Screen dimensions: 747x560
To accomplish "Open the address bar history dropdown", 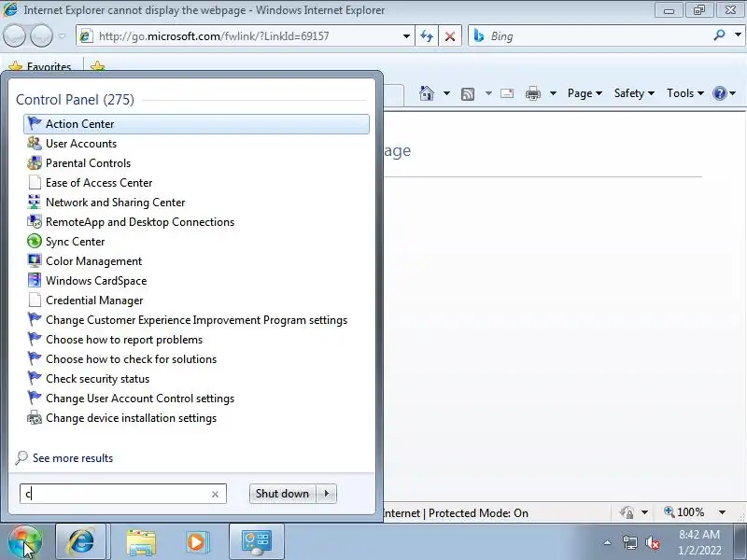I will point(406,36).
